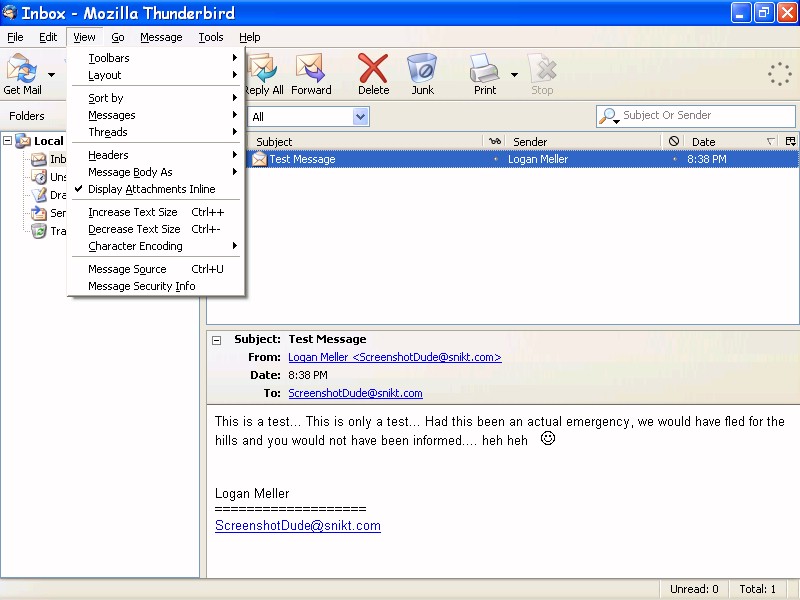Click the Logan Meller From address link
The image size is (800, 600).
(x=394, y=357)
